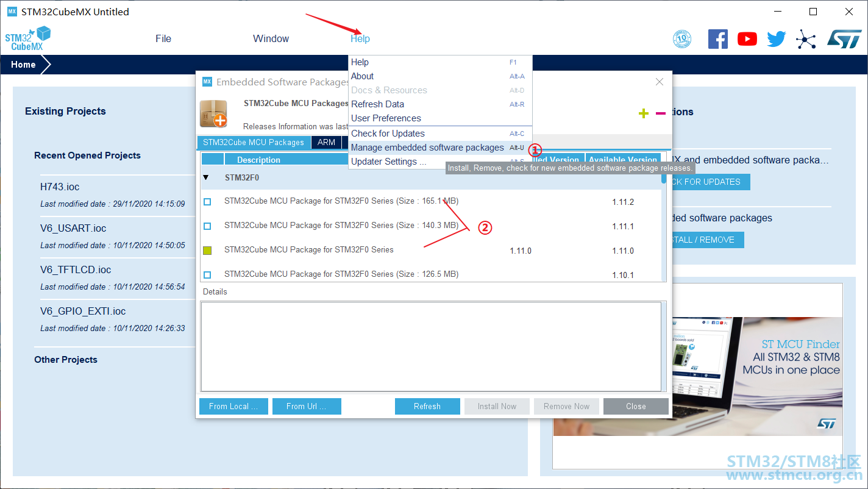The height and width of the screenshot is (489, 868).
Task: Select About in the Help menu
Action: 440,76
